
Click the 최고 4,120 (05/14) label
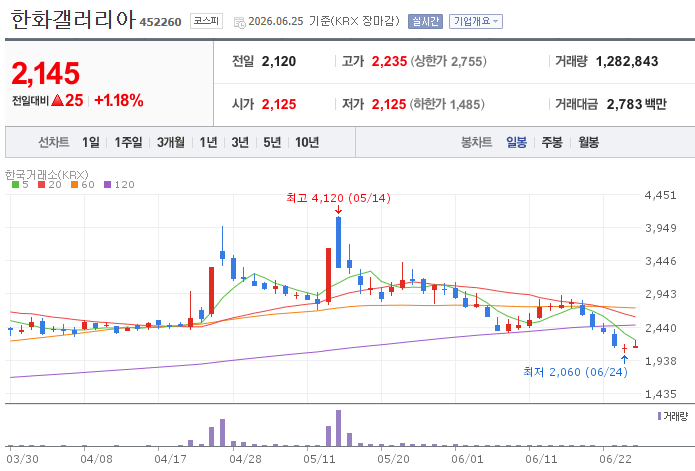coord(339,198)
